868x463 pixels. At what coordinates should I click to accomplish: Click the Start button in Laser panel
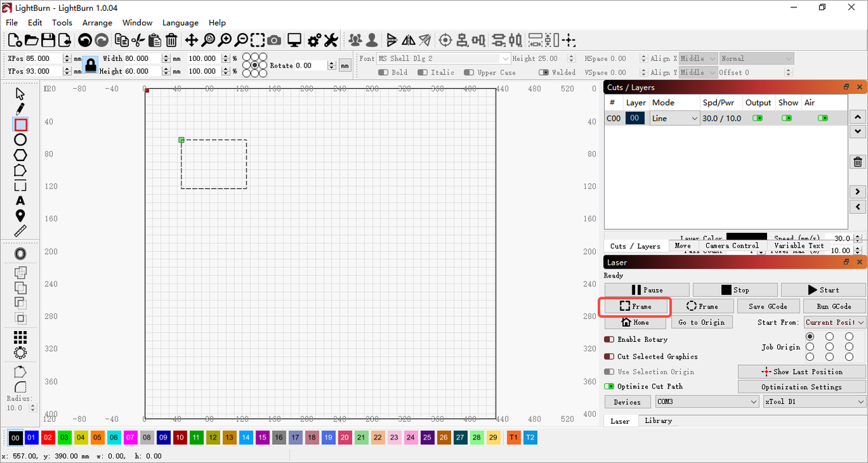[x=823, y=290]
